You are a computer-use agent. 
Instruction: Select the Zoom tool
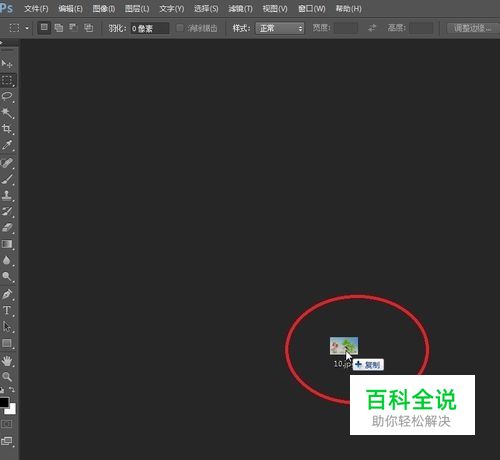pyautogui.click(x=7, y=377)
